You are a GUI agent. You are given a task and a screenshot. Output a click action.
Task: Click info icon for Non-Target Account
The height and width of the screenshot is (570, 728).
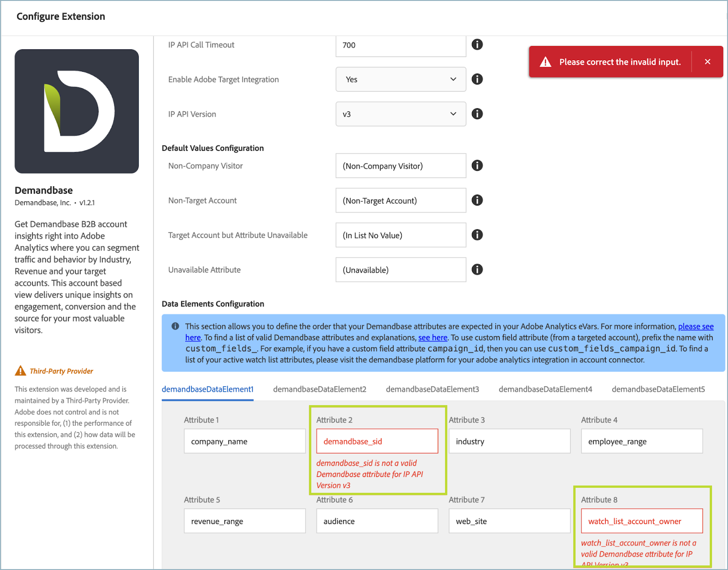click(477, 200)
